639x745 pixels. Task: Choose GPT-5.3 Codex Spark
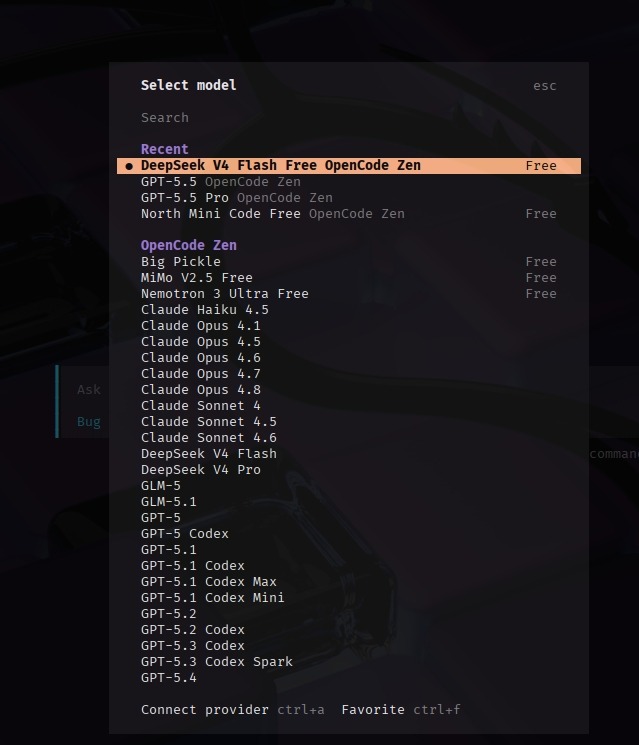point(349,662)
